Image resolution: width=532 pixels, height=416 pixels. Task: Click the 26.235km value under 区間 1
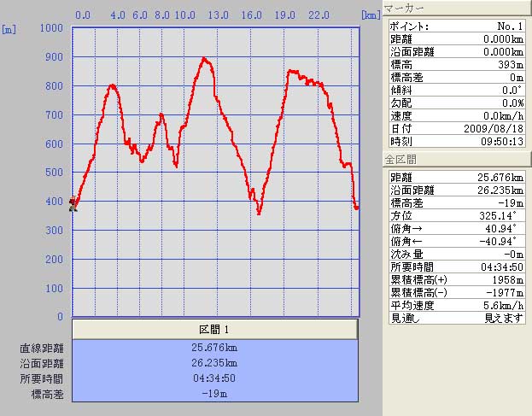(214, 363)
